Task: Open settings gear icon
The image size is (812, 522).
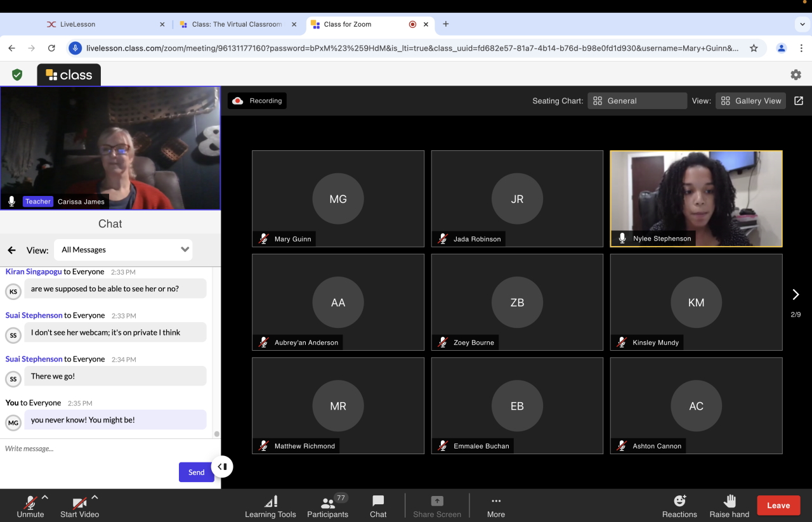Action: click(796, 75)
